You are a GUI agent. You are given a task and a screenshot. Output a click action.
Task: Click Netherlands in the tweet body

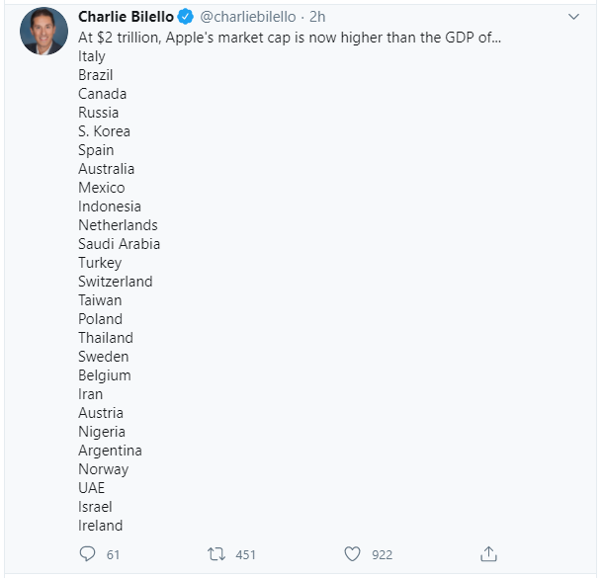118,225
